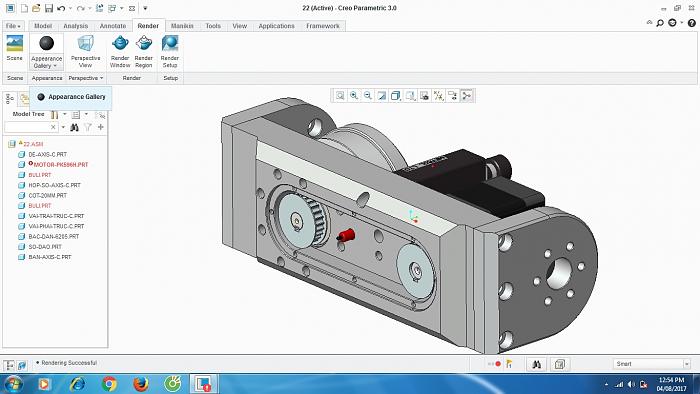The height and width of the screenshot is (394, 700).
Task: Switch to the Model tab
Action: (43, 26)
